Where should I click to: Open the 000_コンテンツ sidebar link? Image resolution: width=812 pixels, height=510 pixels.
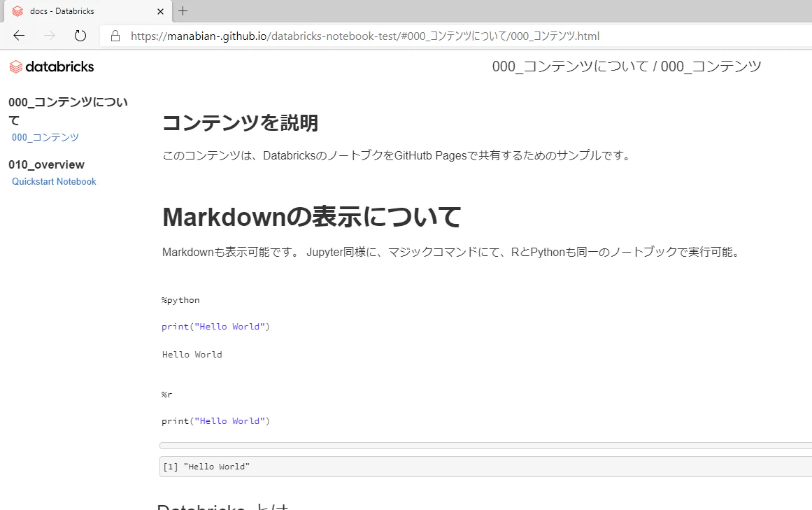click(45, 137)
